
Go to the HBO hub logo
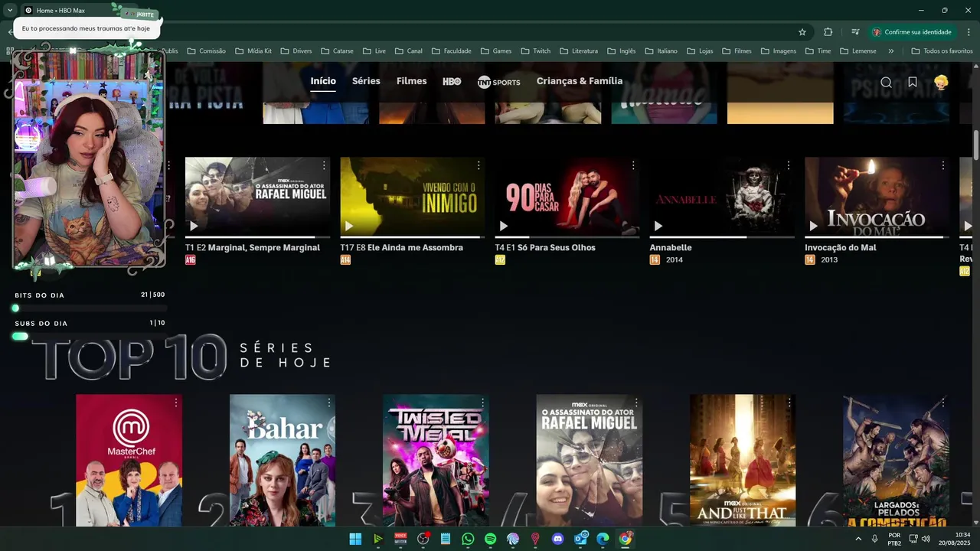click(x=452, y=81)
